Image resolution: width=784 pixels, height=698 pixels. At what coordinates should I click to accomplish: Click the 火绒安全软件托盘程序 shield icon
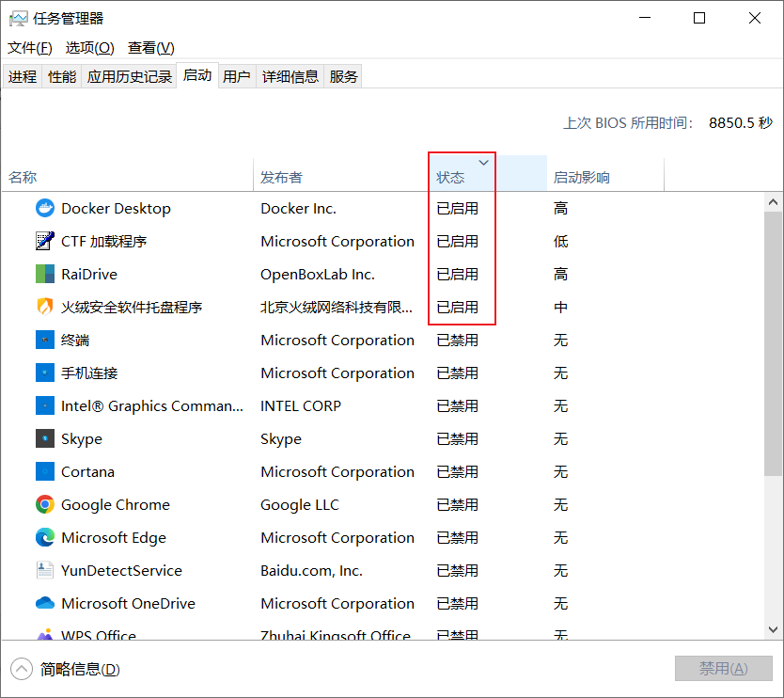(x=45, y=307)
